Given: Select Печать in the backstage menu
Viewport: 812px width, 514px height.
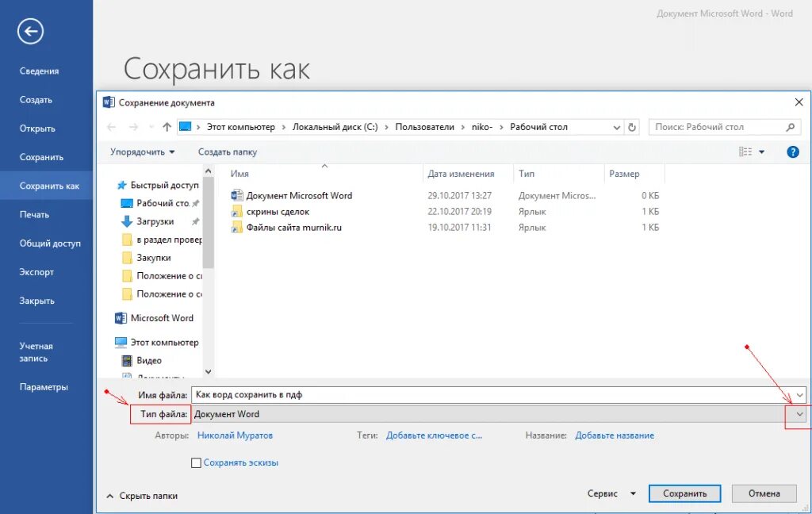Looking at the screenshot, I should point(34,214).
